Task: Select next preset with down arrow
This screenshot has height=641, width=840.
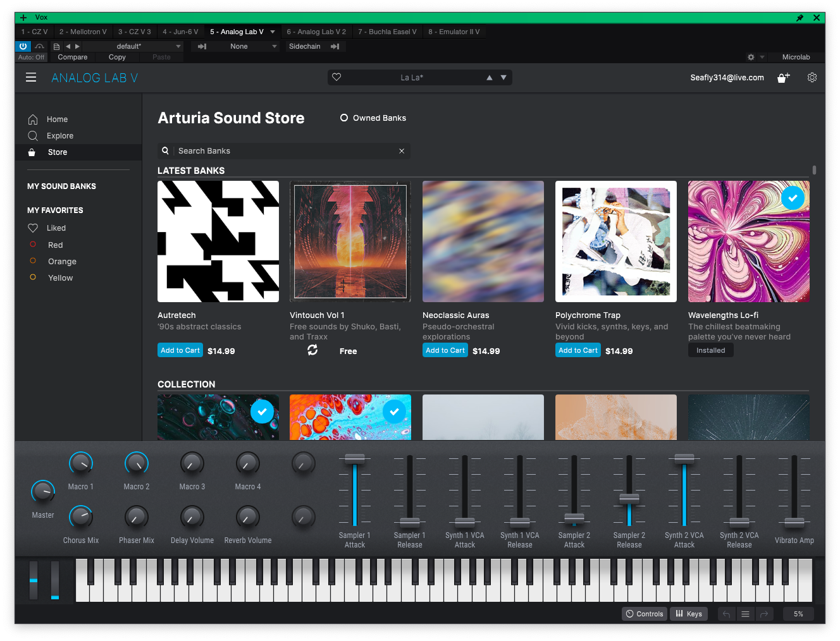Action: point(503,78)
